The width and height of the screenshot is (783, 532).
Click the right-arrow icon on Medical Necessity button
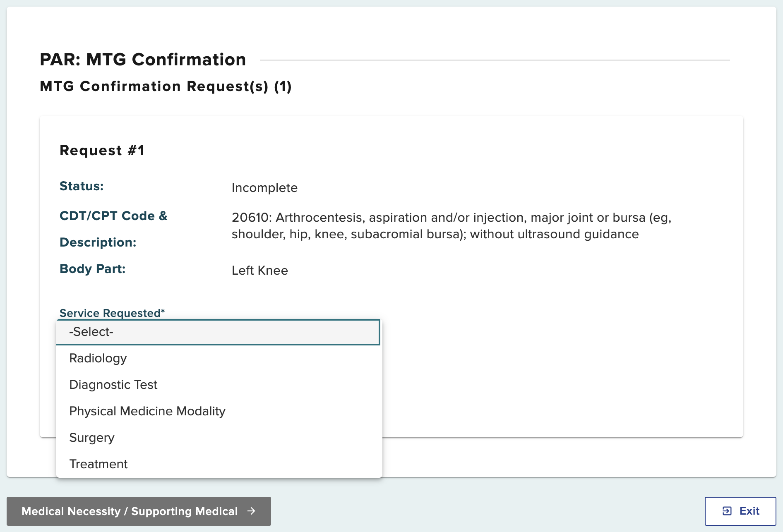click(252, 511)
